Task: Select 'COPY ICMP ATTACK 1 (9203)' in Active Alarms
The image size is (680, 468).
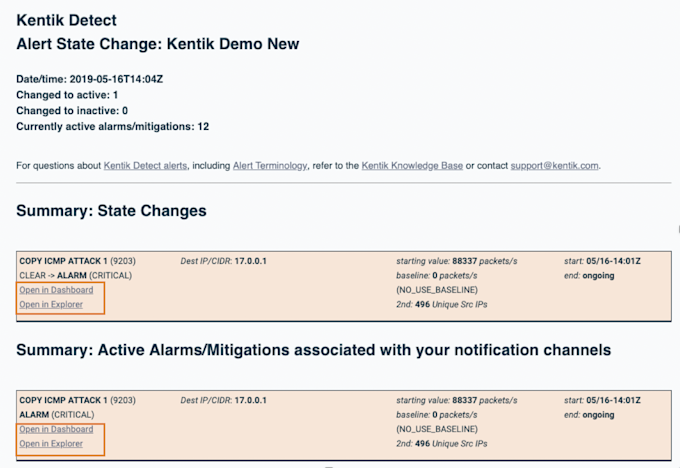Action: click(x=77, y=400)
